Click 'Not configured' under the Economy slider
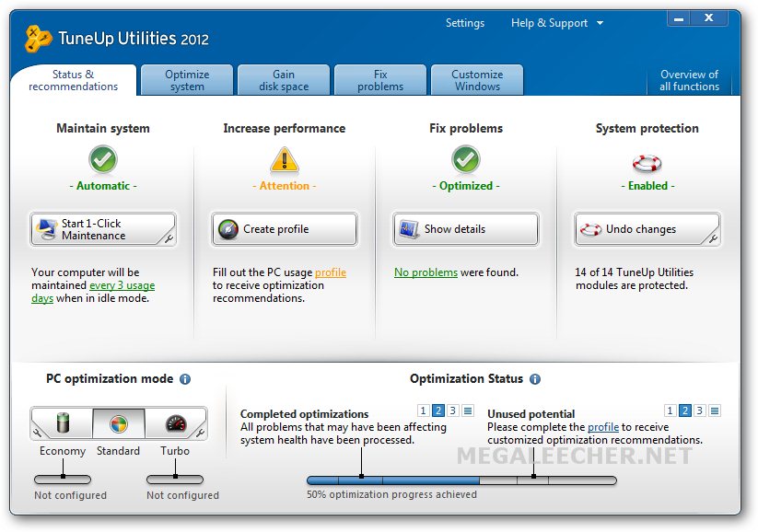 pos(71,495)
